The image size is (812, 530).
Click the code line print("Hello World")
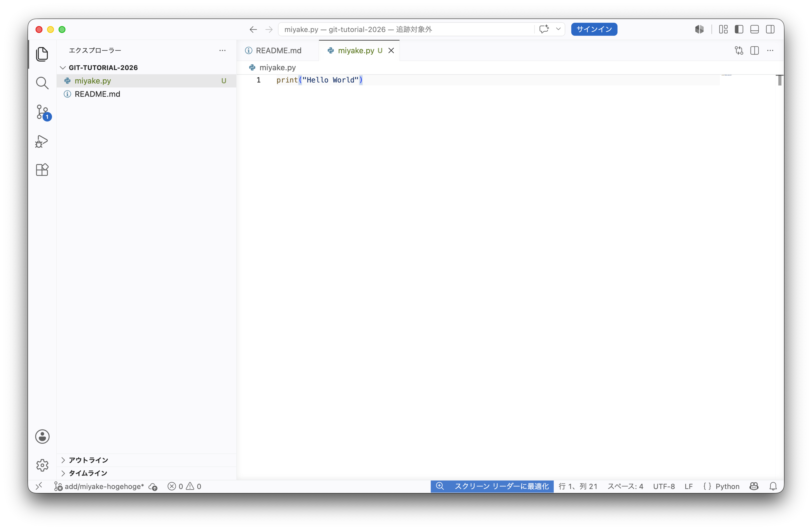pyautogui.click(x=320, y=80)
